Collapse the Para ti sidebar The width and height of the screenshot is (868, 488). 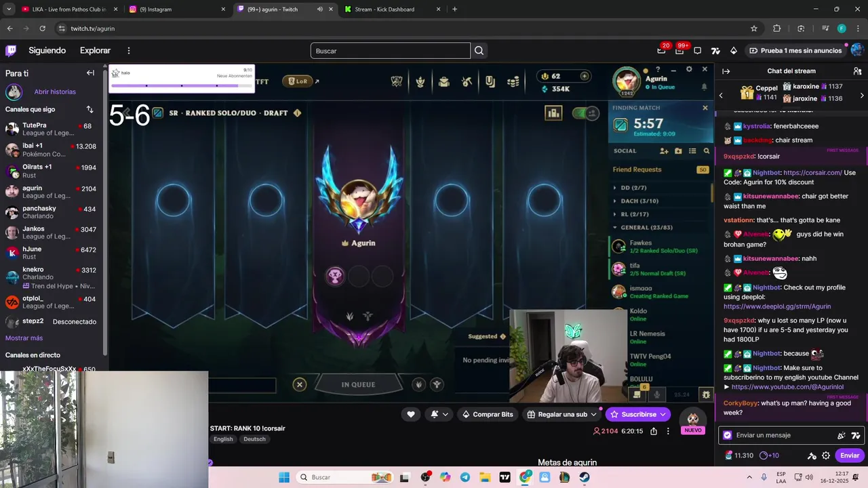tap(90, 73)
